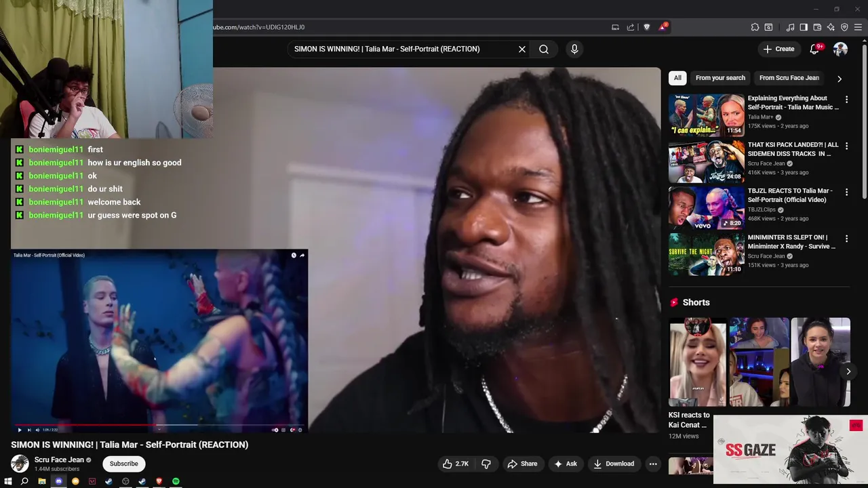Screen dimensions: 868x488
Task: Open options for THAT KSI PACK LANDED video
Action: [x=846, y=146]
